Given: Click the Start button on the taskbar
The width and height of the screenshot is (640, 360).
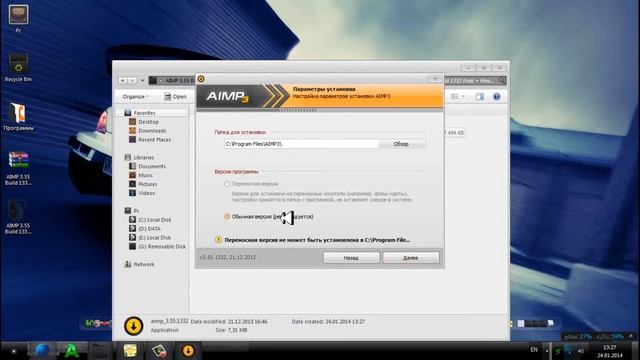Looking at the screenshot, I should [x=13, y=351].
